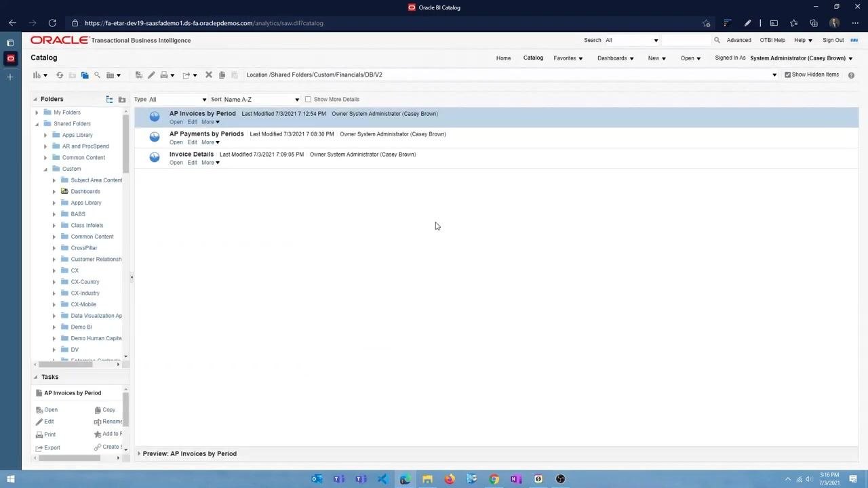The height and width of the screenshot is (488, 868).
Task: Open the Type filter dropdown
Action: tap(178, 100)
